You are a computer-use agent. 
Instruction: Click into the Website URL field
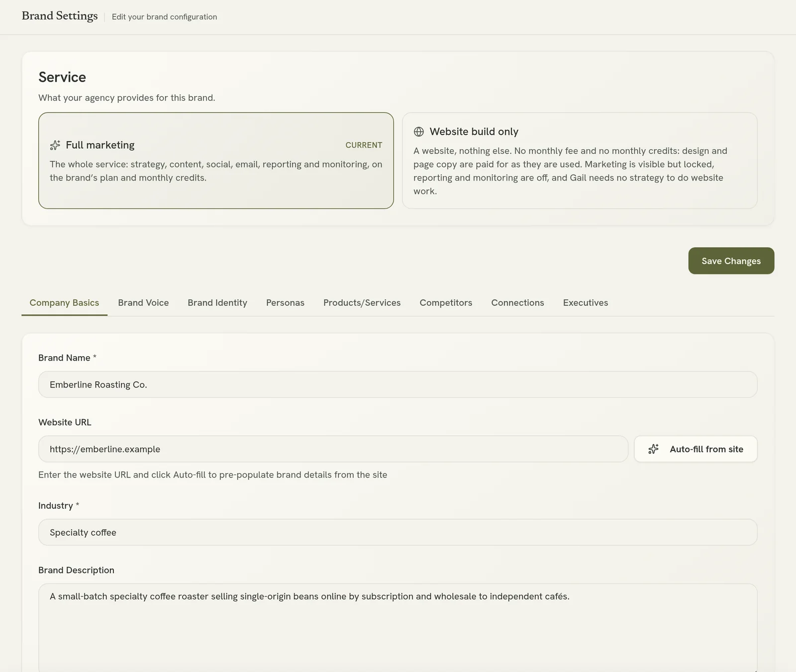tap(333, 449)
